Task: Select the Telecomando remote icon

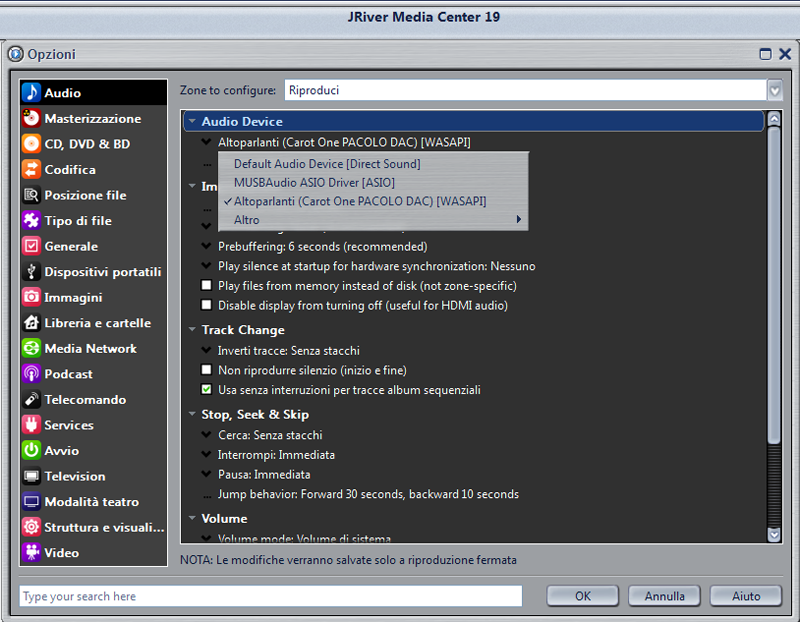Action: pos(31,400)
